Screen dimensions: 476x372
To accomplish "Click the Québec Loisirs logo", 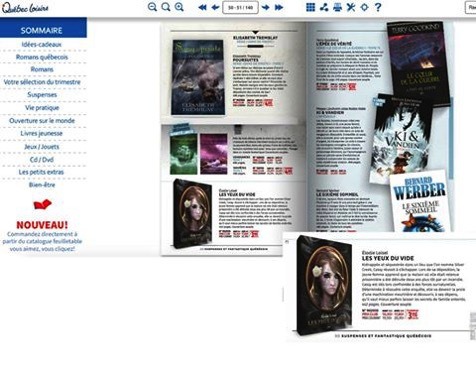I will 25,8.
